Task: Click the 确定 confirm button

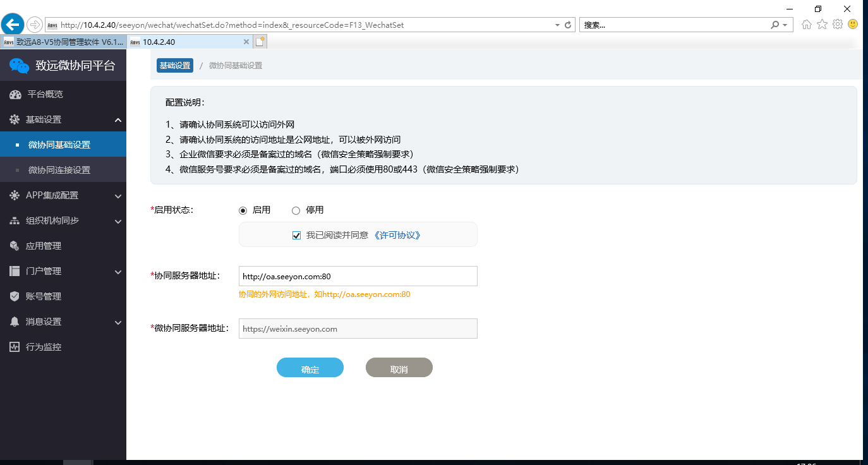Action: pos(310,368)
